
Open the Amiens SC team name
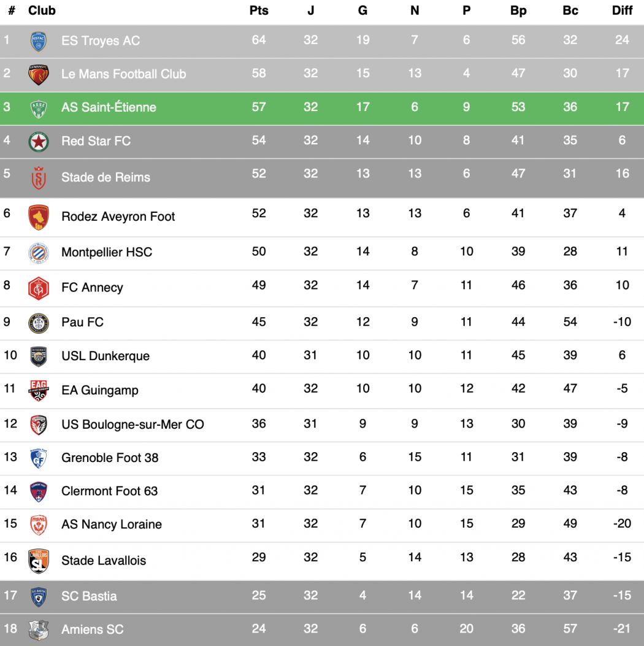point(92,629)
